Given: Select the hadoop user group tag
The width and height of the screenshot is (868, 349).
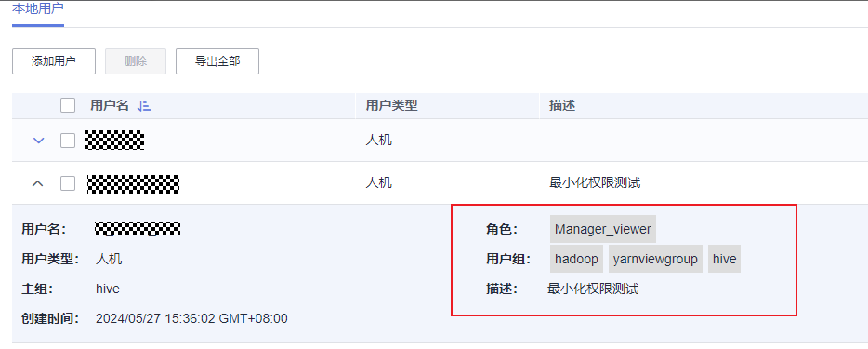Looking at the screenshot, I should [577, 259].
